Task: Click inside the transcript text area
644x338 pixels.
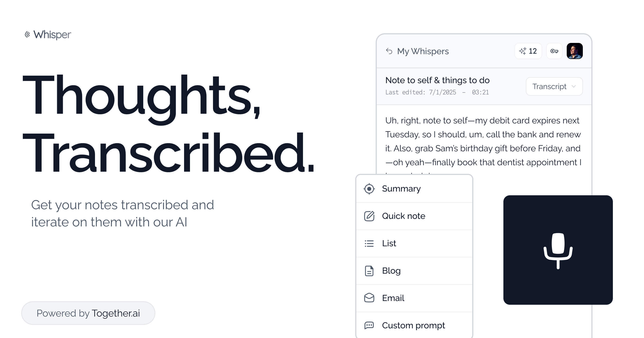Action: coord(483,141)
